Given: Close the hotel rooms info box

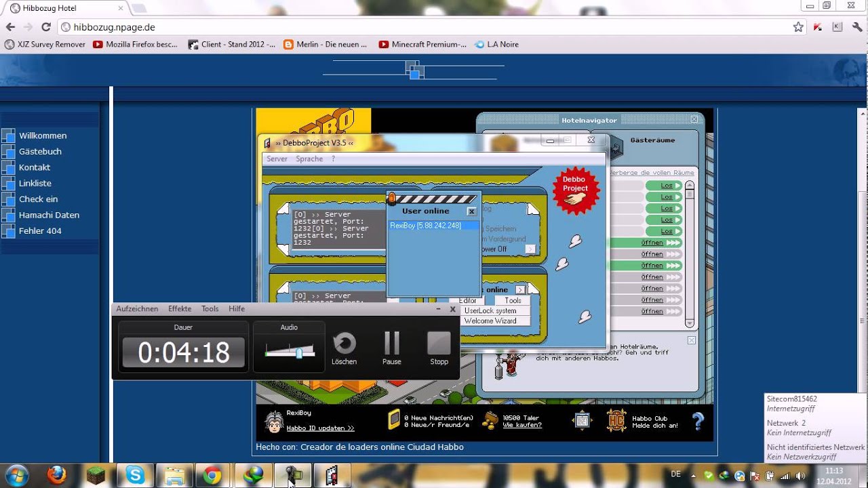Looking at the screenshot, I should tap(691, 340).
